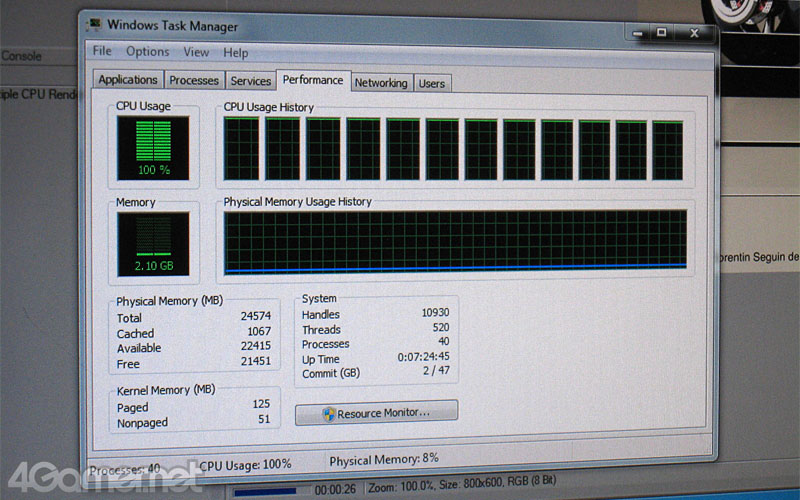
Task: Click the Up Time value 0:07:24:45
Action: [423, 356]
